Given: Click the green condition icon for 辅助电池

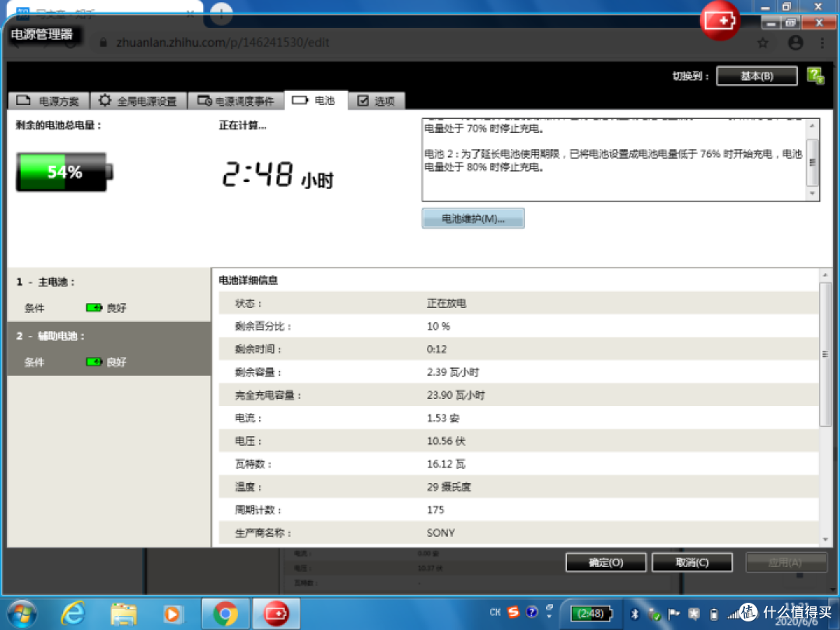Looking at the screenshot, I should (x=94, y=362).
